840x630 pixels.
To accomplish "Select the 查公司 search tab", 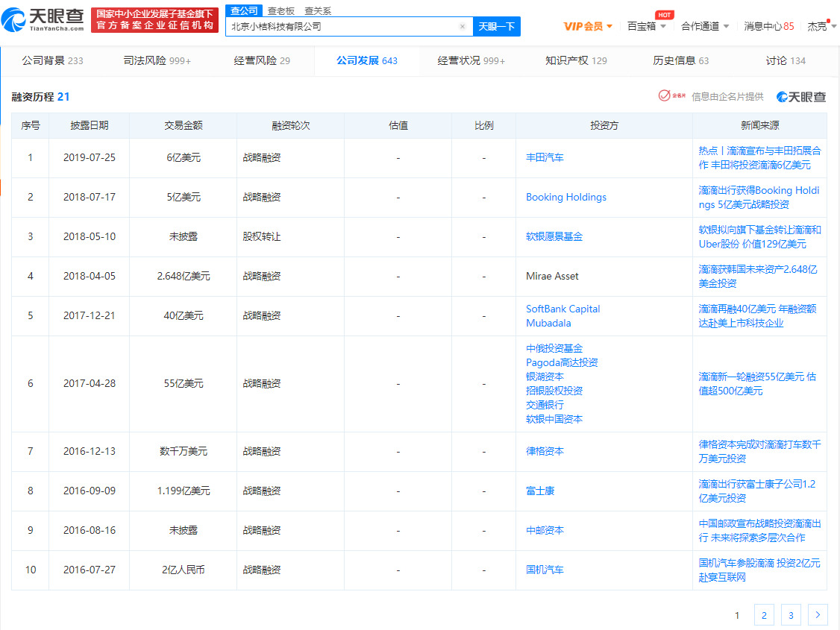I will click(244, 10).
